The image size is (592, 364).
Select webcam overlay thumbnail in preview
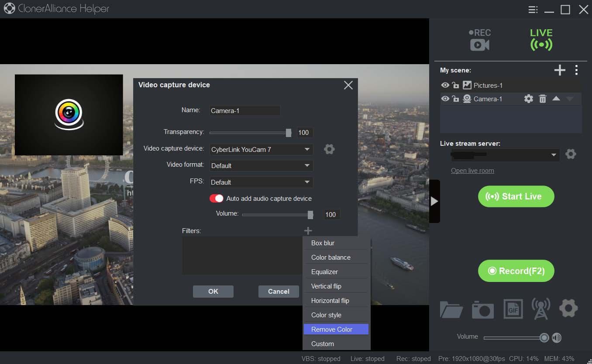pyautogui.click(x=69, y=115)
